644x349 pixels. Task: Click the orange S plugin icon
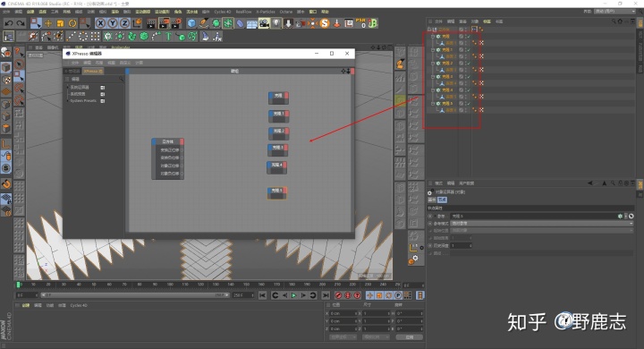click(325, 23)
